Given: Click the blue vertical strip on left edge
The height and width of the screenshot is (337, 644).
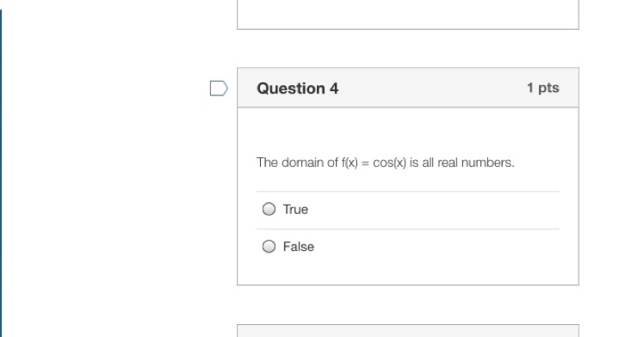Looking at the screenshot, I should pyautogui.click(x=1, y=172).
